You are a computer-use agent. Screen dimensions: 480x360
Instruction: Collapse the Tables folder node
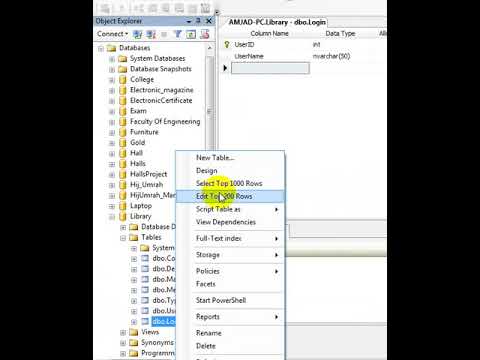pyautogui.click(x=123, y=238)
